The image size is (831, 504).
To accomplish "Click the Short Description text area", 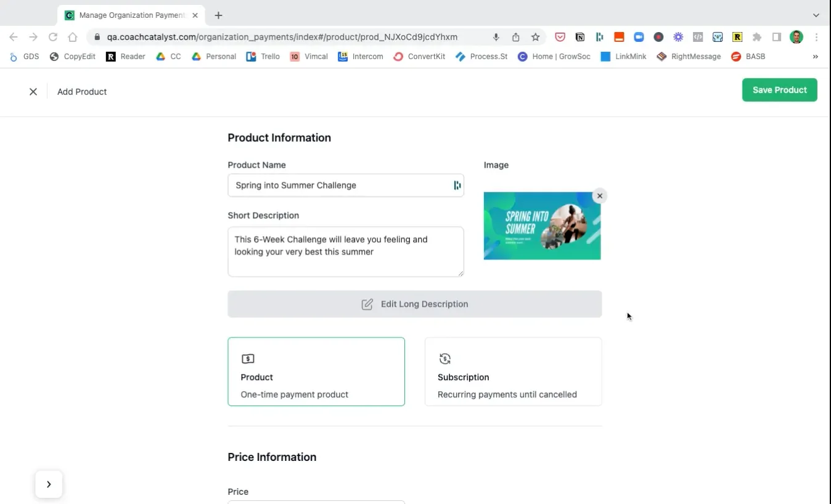I will click(x=345, y=251).
